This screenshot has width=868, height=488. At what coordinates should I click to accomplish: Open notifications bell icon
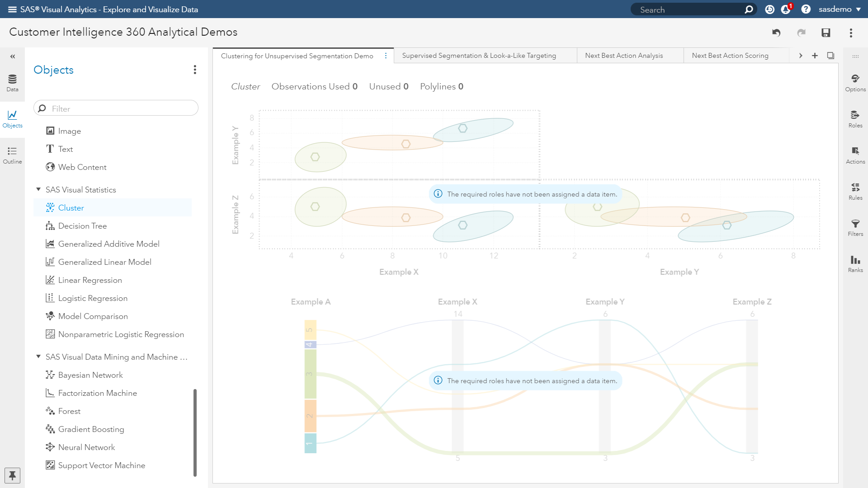(786, 9)
